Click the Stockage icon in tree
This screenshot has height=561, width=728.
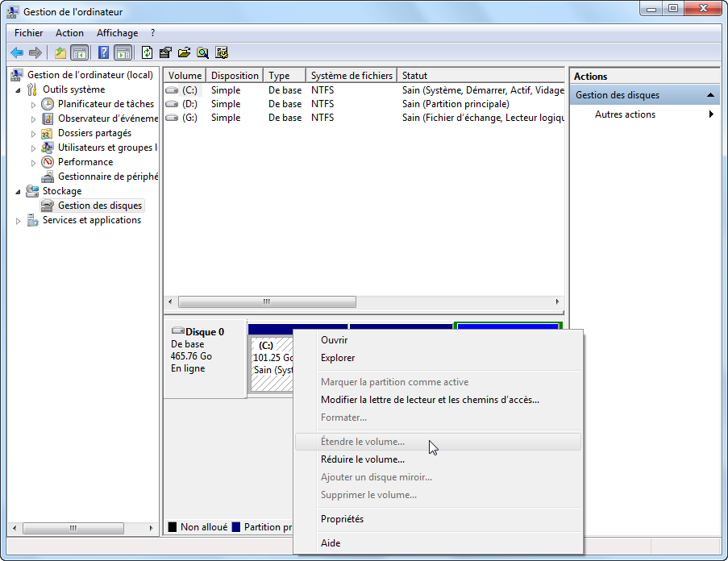click(x=32, y=191)
